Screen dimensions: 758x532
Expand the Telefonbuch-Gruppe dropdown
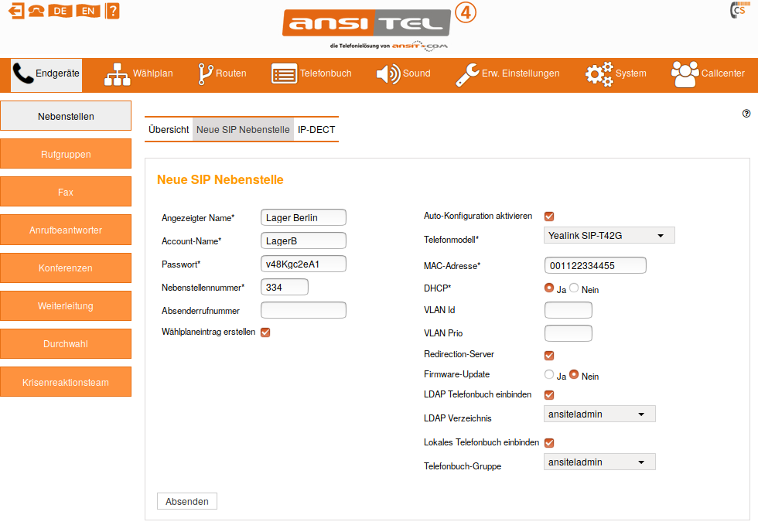click(599, 462)
